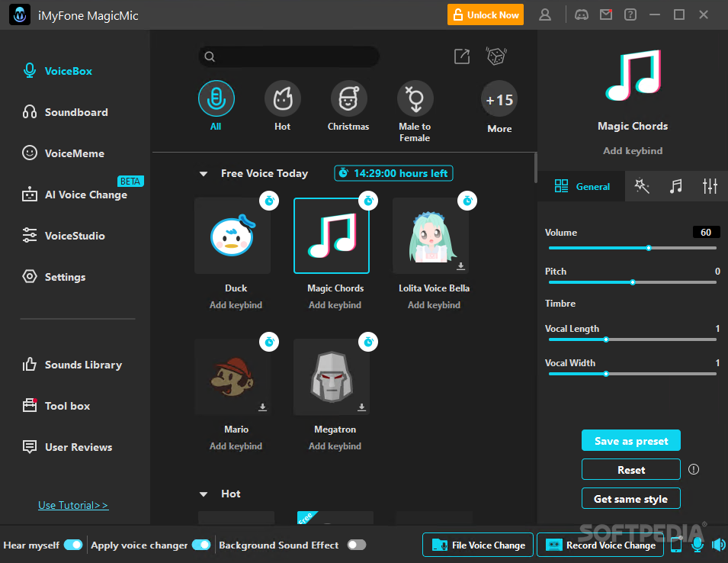Open Sounds Library
Image resolution: width=728 pixels, height=563 pixels.
(72, 365)
